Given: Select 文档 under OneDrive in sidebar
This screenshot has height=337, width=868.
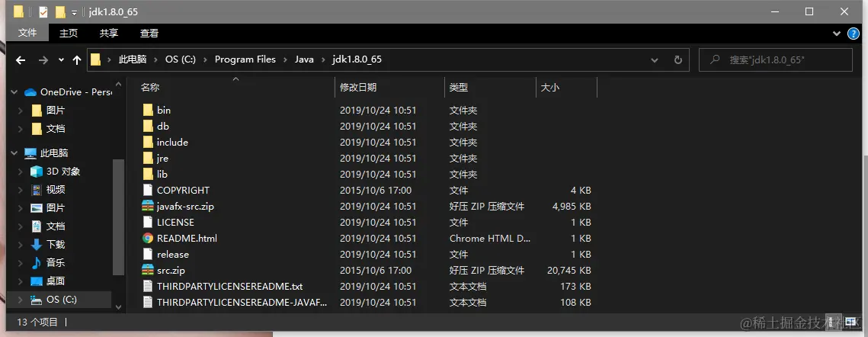Looking at the screenshot, I should [x=56, y=129].
